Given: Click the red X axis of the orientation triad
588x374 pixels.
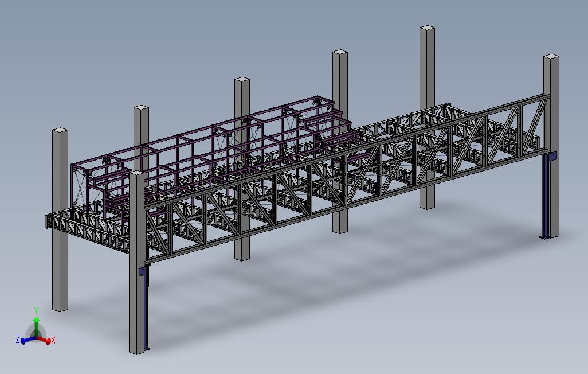Looking at the screenshot, I should click(44, 340).
